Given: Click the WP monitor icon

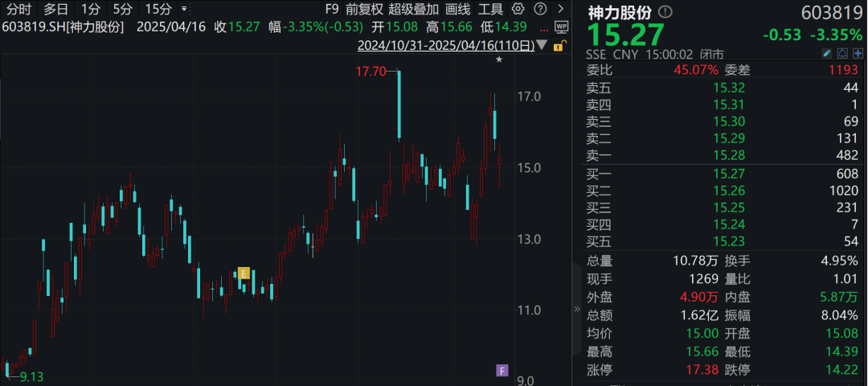Looking at the screenshot, I should coord(561,27).
